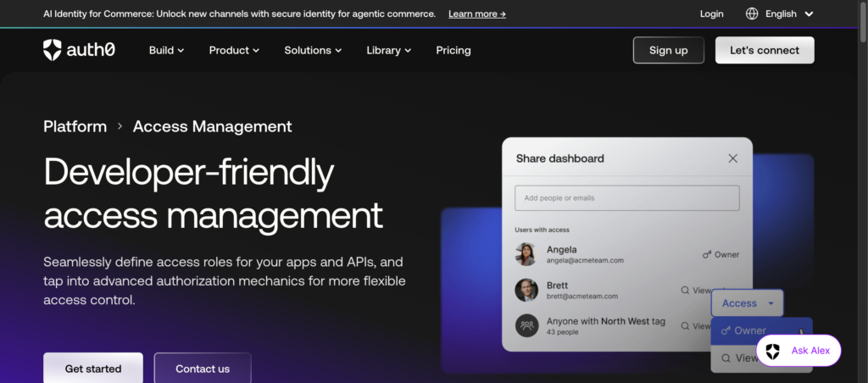
Task: Expand the Build menu
Action: pyautogui.click(x=166, y=50)
